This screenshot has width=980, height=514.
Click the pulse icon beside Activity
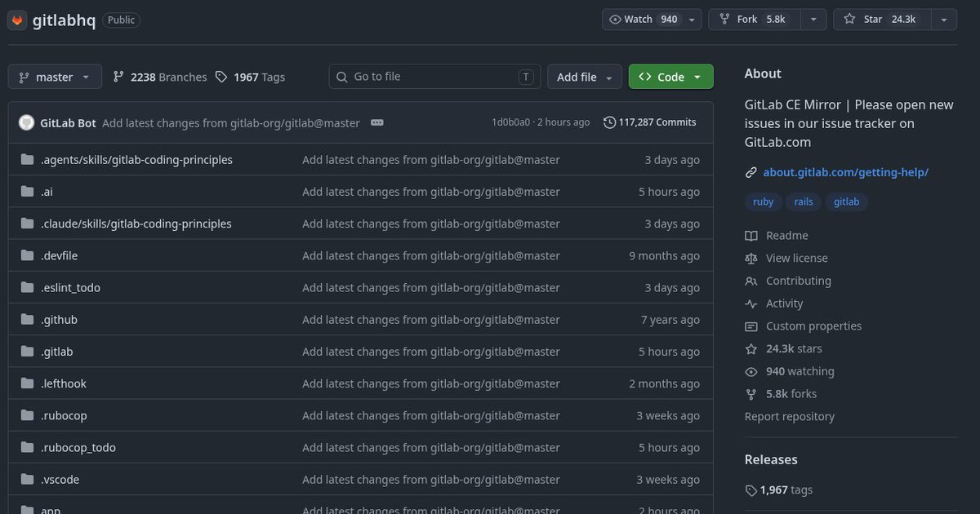click(x=751, y=304)
